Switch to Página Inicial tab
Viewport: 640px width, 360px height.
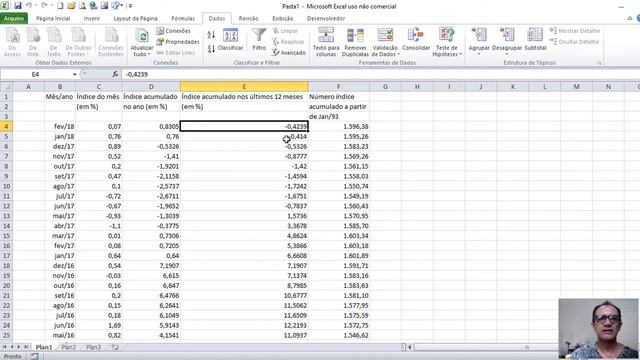(x=53, y=18)
